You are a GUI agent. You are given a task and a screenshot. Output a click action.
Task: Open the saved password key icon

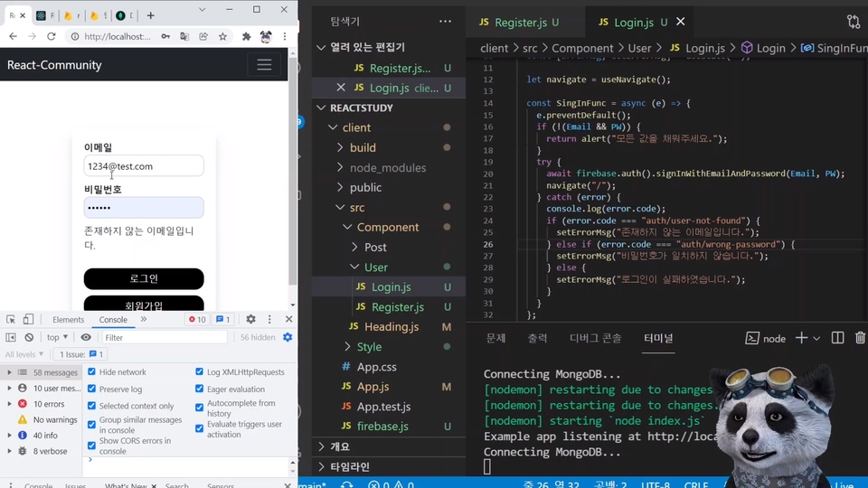point(165,36)
